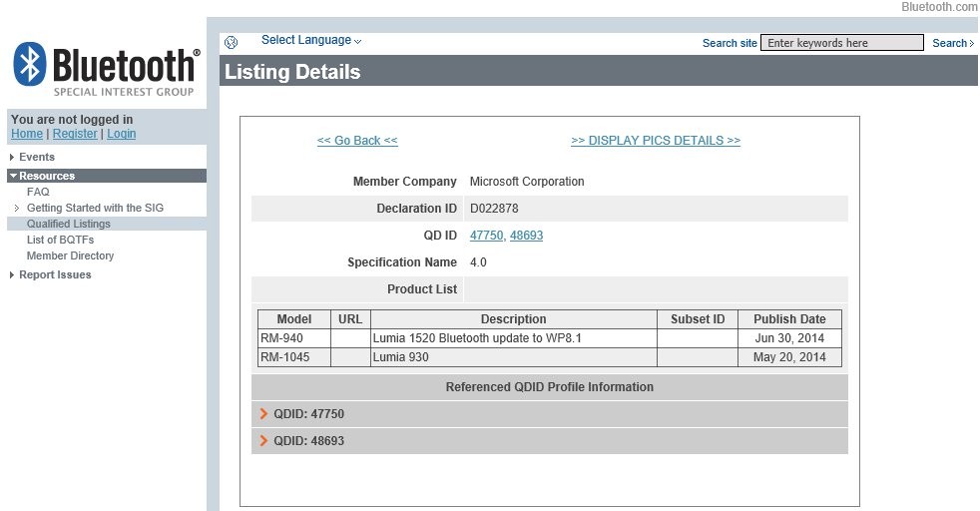Image resolution: width=980 pixels, height=511 pixels.
Task: Open the Login link
Action: coord(121,134)
